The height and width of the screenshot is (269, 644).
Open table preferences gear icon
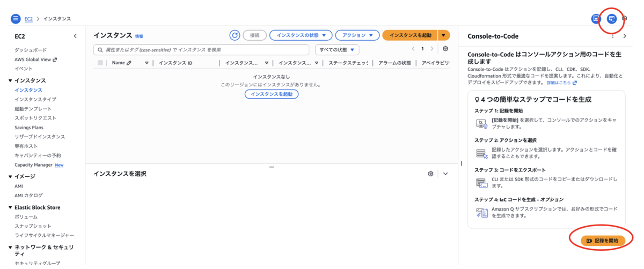(445, 49)
